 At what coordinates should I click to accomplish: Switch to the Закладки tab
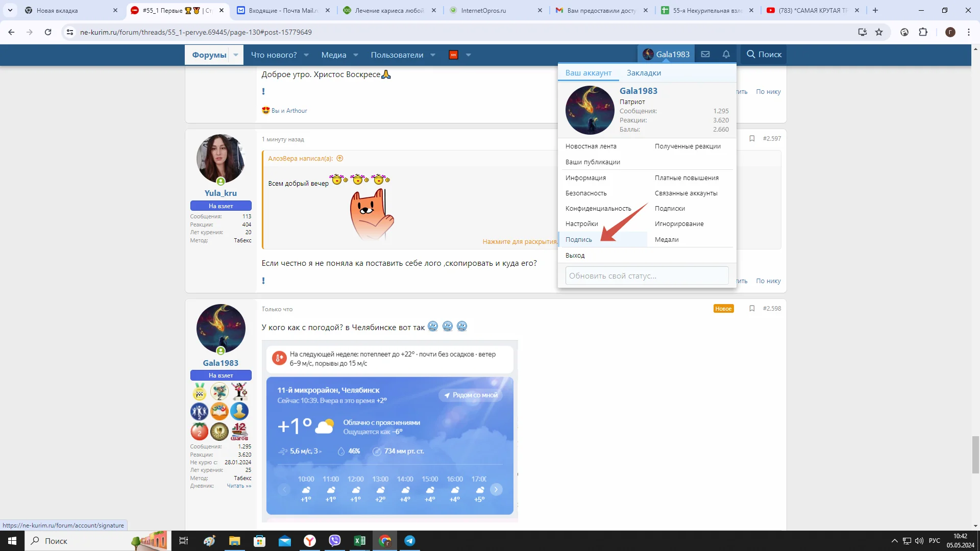click(644, 72)
